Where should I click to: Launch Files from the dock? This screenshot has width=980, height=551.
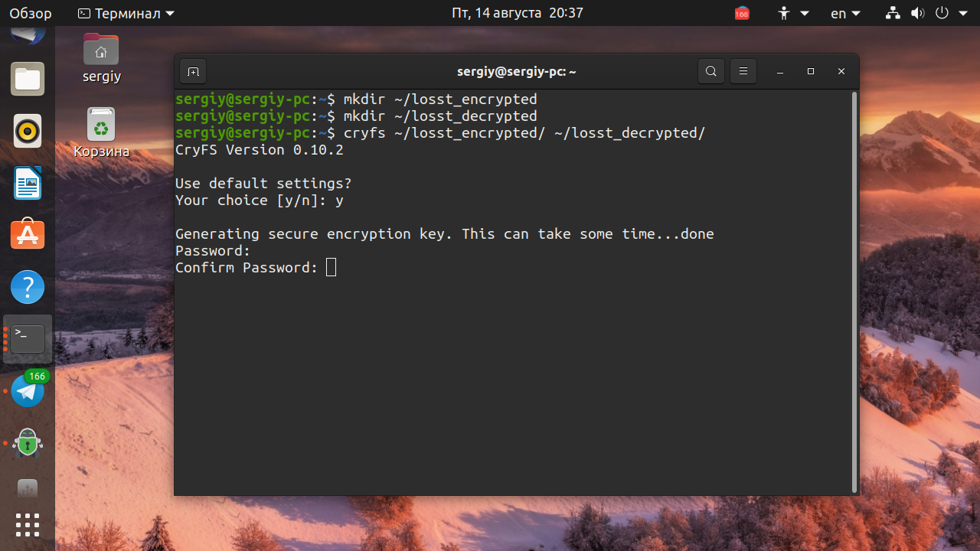(28, 79)
